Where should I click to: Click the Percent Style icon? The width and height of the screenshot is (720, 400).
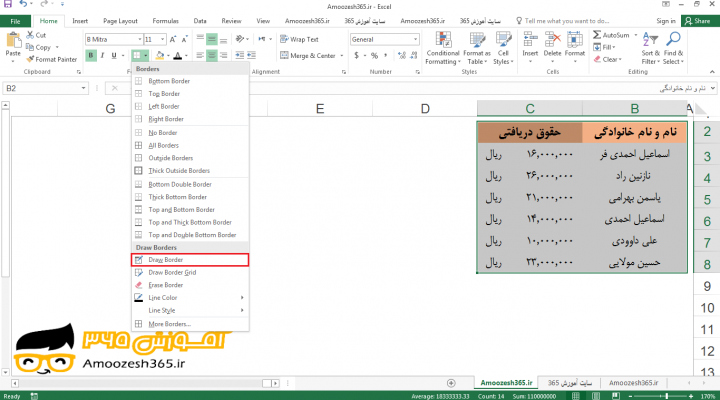pyautogui.click(x=375, y=56)
